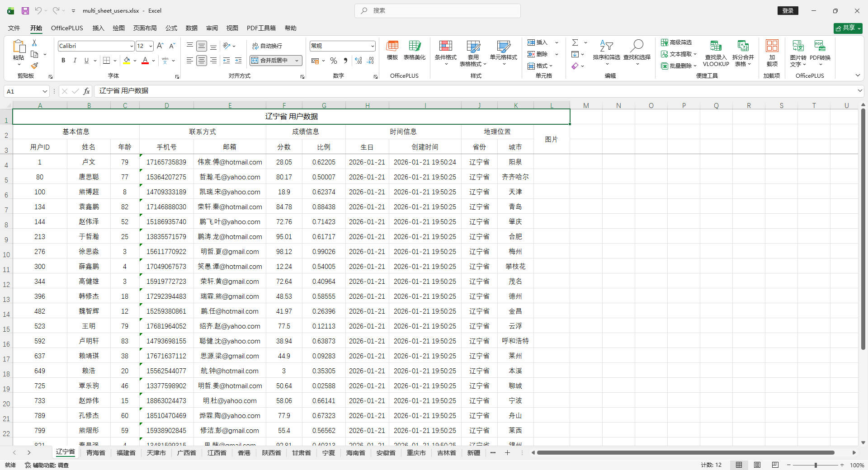Viewport: 868px width, 470px height.
Task: Click the zoom slider in status bar
Action: tap(816, 465)
